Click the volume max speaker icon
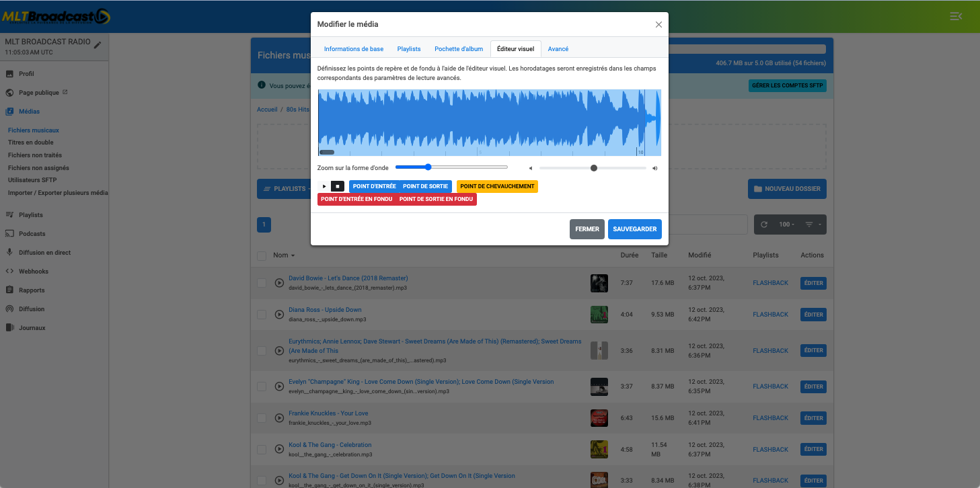This screenshot has width=980, height=488. (x=654, y=168)
